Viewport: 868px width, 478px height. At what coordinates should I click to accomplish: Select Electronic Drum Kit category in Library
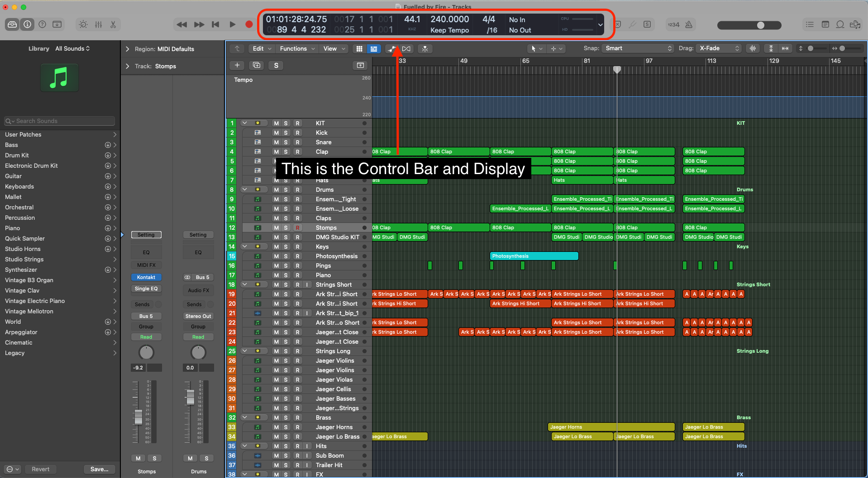[60, 166]
